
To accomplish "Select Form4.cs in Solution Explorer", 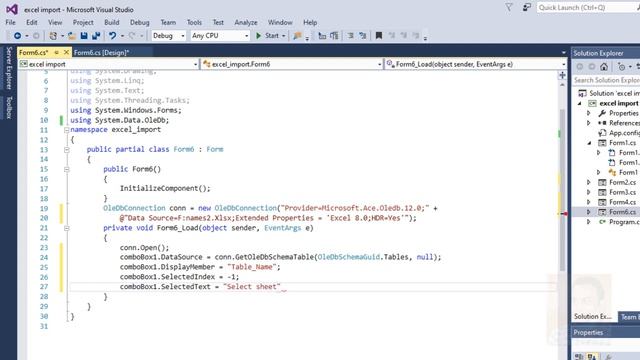I will click(622, 202).
